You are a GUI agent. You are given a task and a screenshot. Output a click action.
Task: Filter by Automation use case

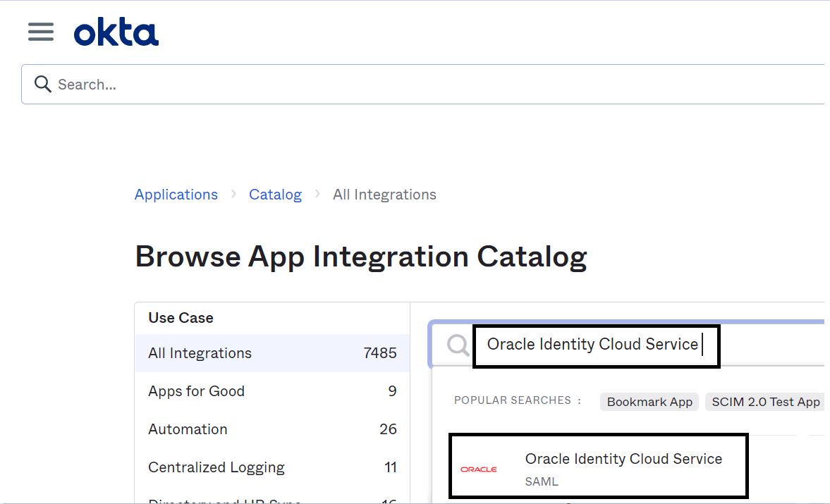click(272, 429)
